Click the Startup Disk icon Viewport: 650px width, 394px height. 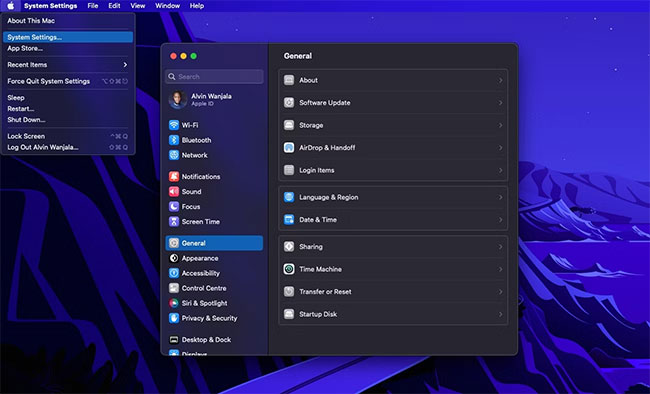[x=289, y=314]
